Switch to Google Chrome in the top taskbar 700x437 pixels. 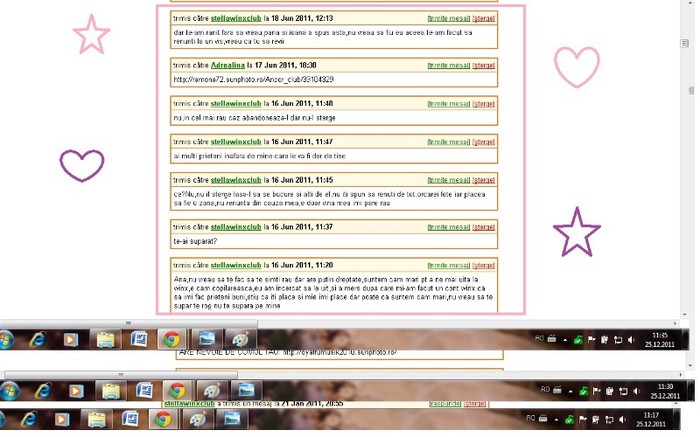pyautogui.click(x=173, y=340)
